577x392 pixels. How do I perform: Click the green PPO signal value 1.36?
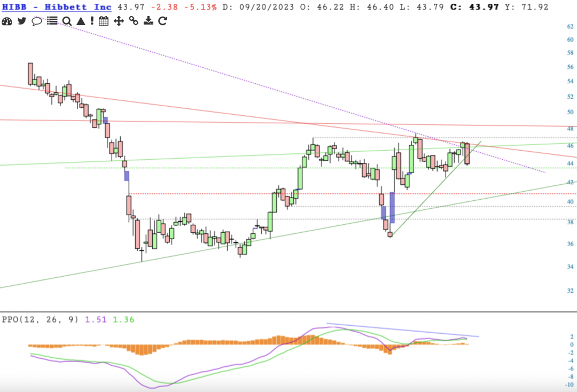[x=123, y=319]
